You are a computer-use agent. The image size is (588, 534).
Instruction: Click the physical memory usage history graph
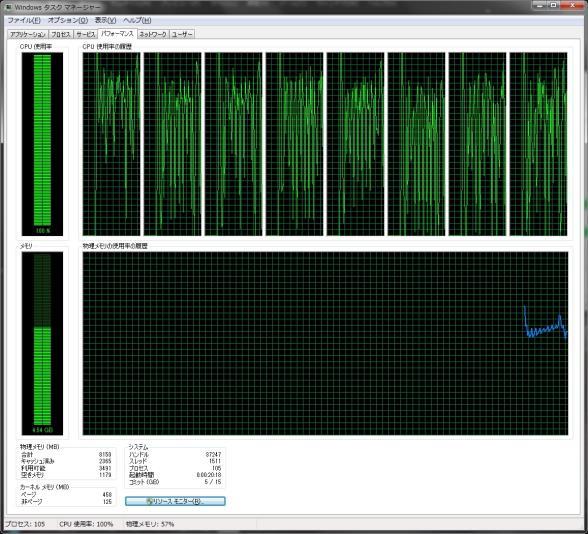[326, 344]
